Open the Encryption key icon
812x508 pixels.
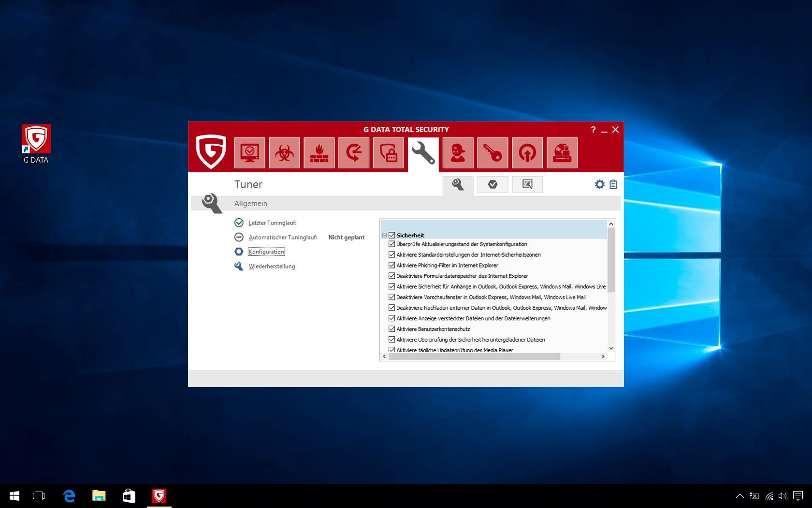point(493,153)
